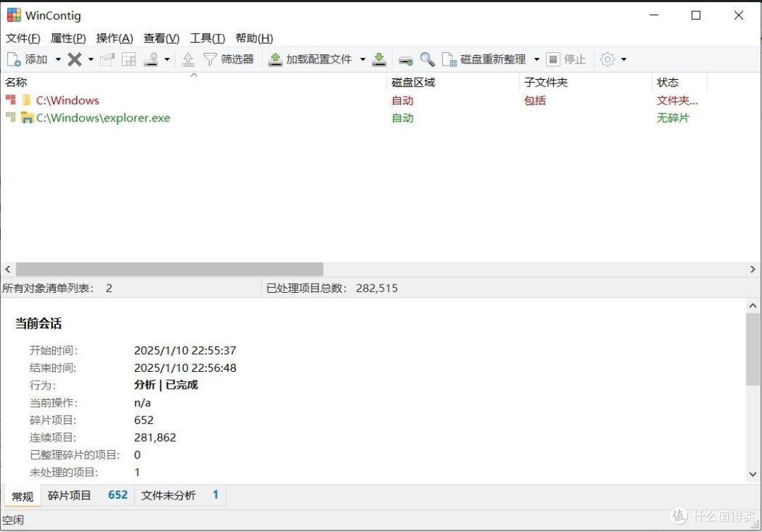Switch to the 常规 tab
The height and width of the screenshot is (532, 762).
tap(23, 496)
